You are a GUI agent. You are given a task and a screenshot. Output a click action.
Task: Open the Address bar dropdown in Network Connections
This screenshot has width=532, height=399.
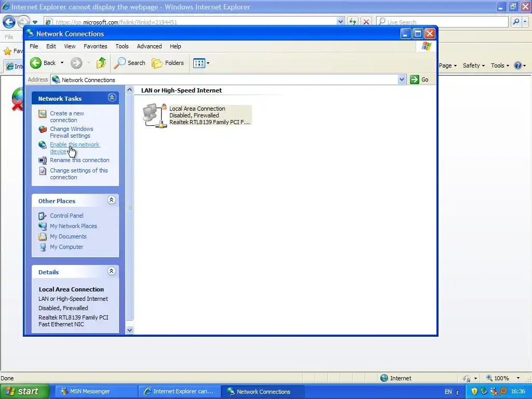402,79
